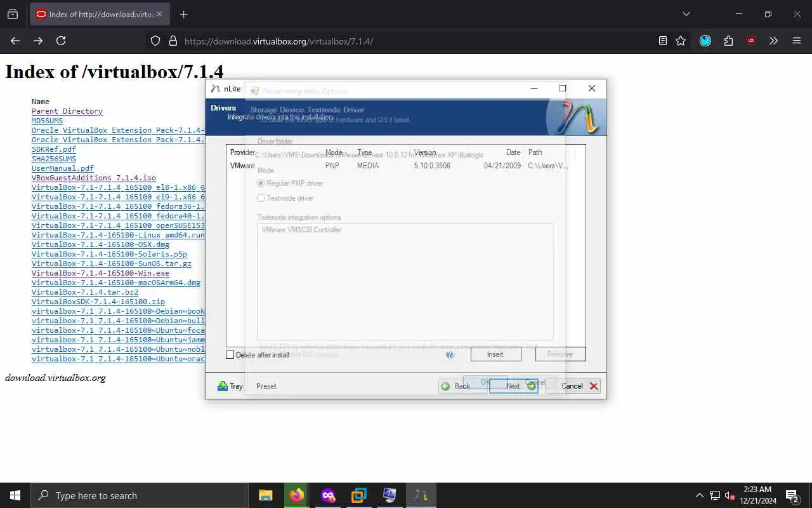Image resolution: width=812 pixels, height=508 pixels.
Task: Select the Index of download.virtualbox tab
Action: pyautogui.click(x=99, y=14)
